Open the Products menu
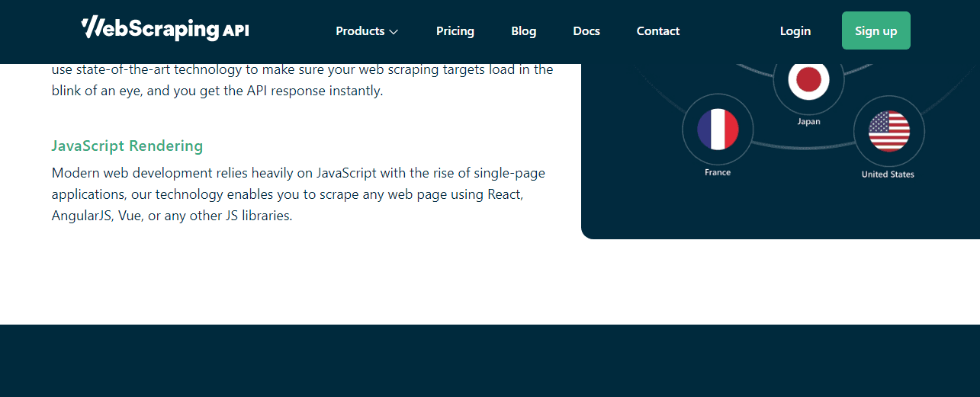 pos(360,31)
